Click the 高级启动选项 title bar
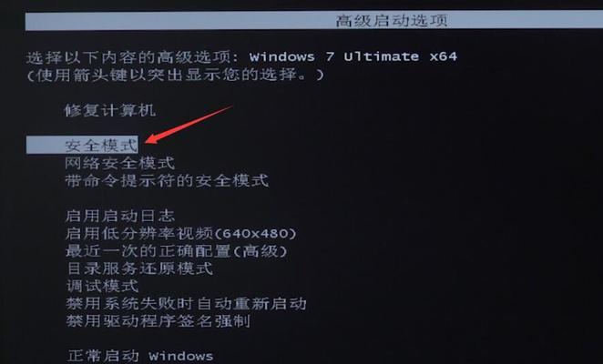 (x=314, y=20)
